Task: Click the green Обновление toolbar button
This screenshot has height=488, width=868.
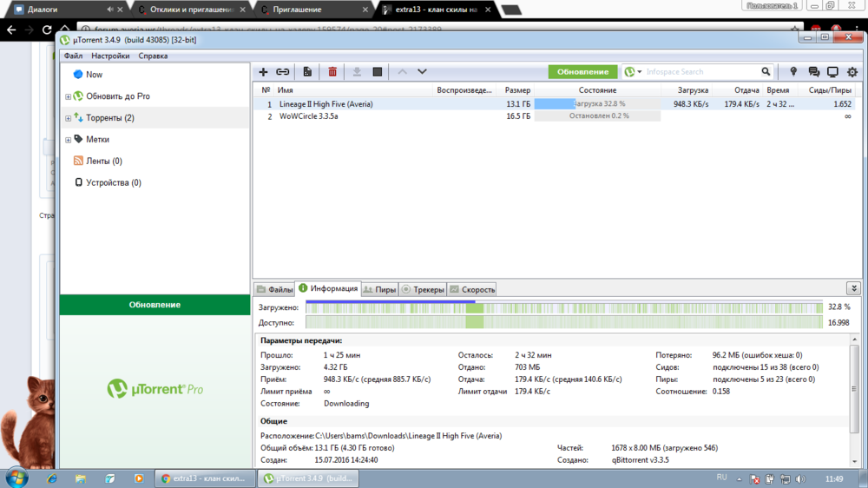Action: click(x=582, y=72)
